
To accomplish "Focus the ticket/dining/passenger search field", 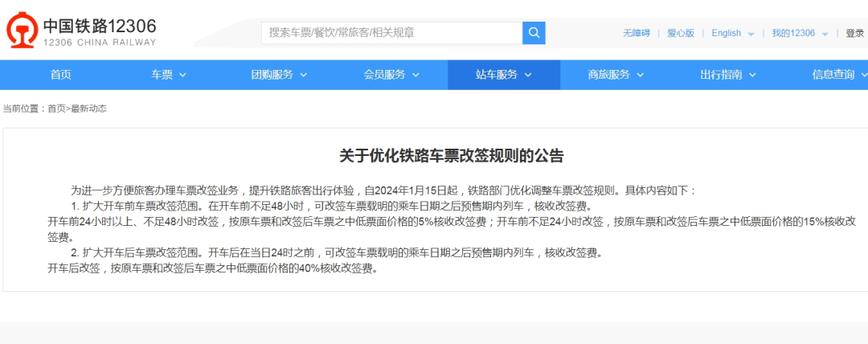I will pyautogui.click(x=391, y=33).
